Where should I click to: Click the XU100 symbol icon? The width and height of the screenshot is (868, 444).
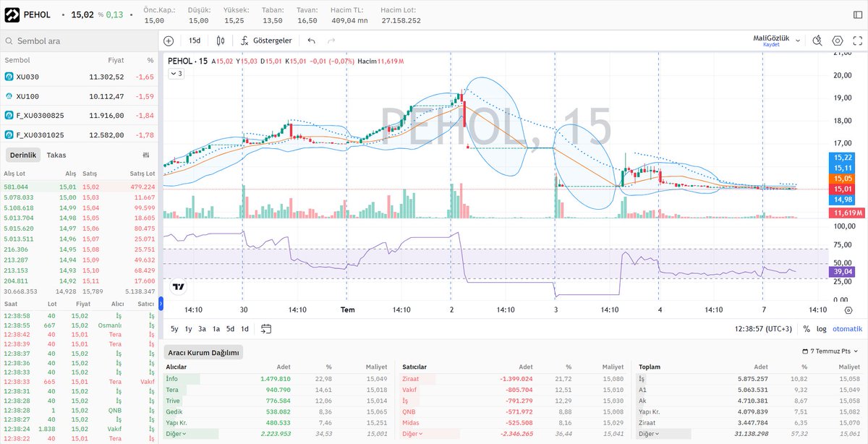pos(9,96)
